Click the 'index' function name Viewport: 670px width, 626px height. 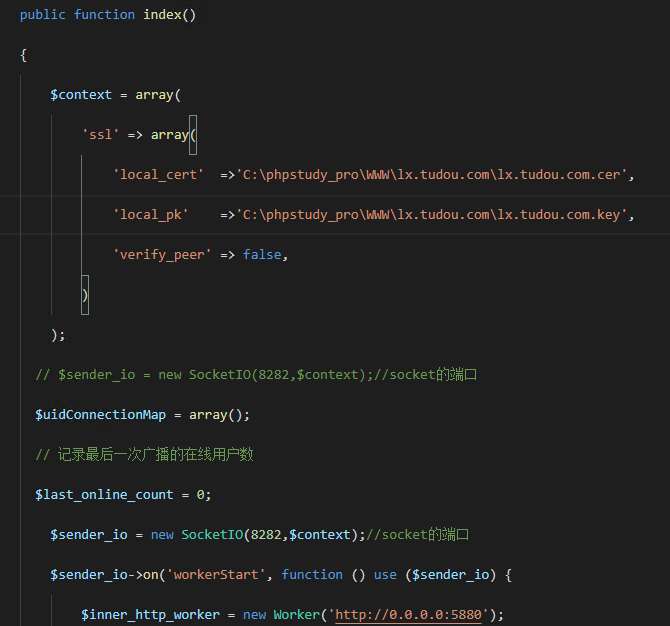click(162, 15)
